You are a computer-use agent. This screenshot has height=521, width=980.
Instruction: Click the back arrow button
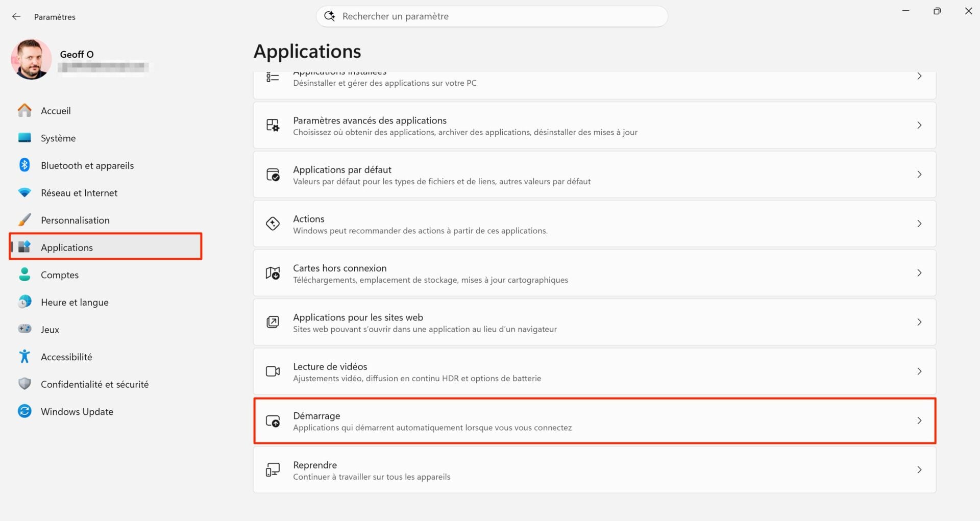click(x=16, y=16)
